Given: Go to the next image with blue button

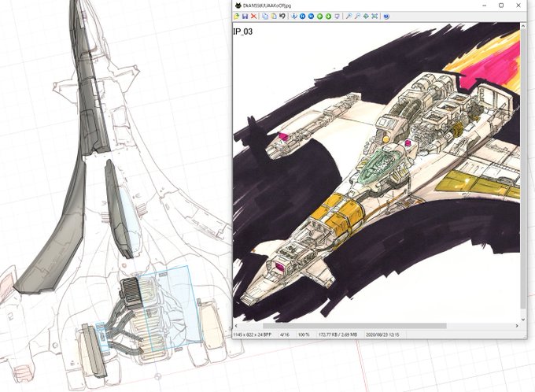Looking at the screenshot, I should pyautogui.click(x=312, y=16).
